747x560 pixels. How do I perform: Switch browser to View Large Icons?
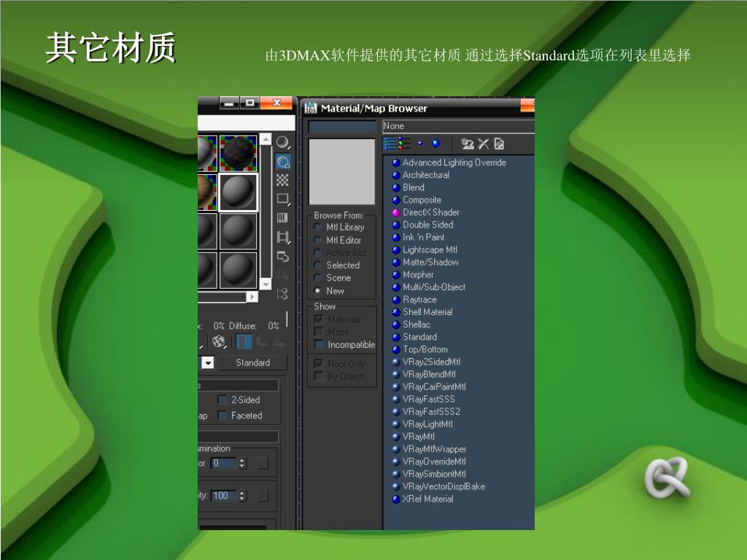tap(436, 144)
